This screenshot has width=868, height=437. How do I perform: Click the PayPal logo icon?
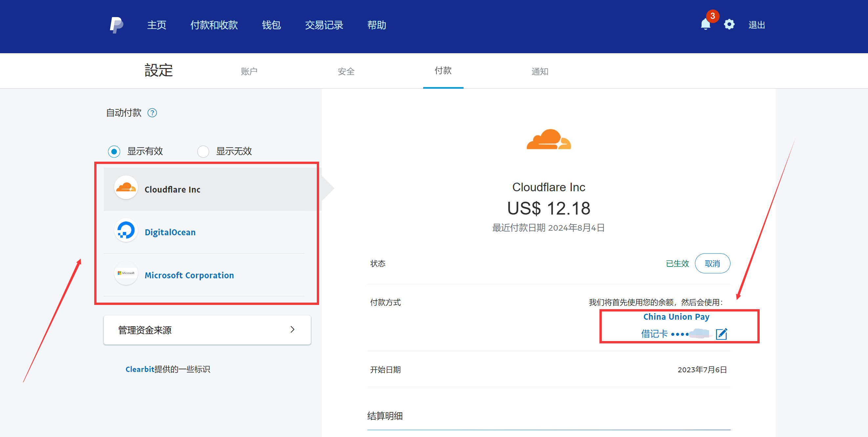point(116,25)
